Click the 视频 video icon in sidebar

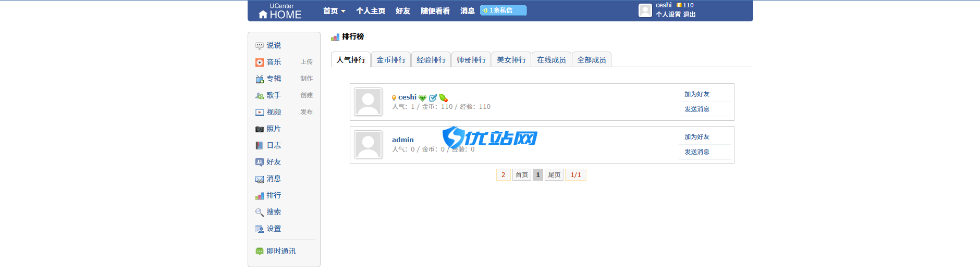[259, 112]
